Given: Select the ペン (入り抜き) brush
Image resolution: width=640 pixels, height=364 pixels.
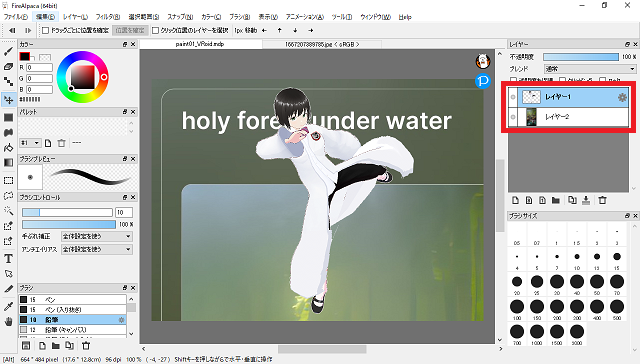Looking at the screenshot, I should tap(72, 310).
